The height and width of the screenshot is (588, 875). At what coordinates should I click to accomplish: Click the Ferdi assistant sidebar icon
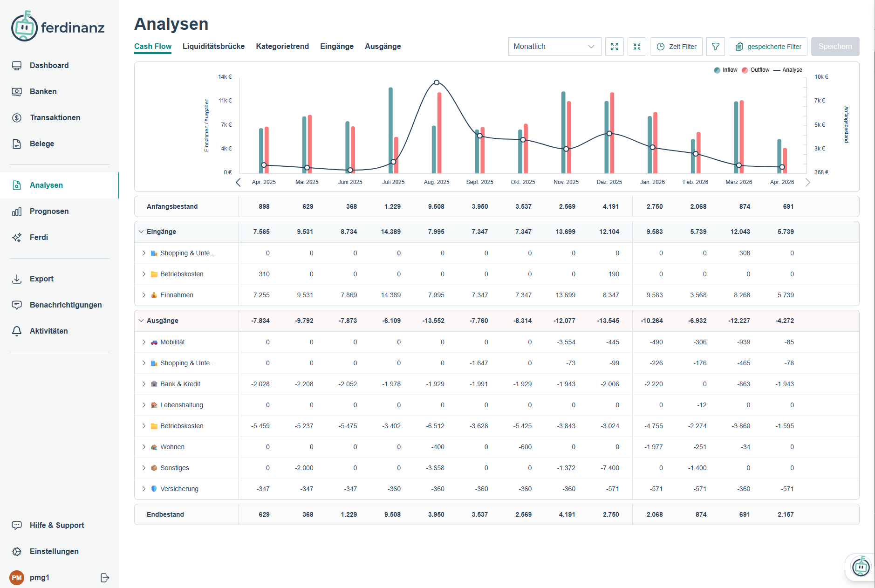click(x=17, y=237)
